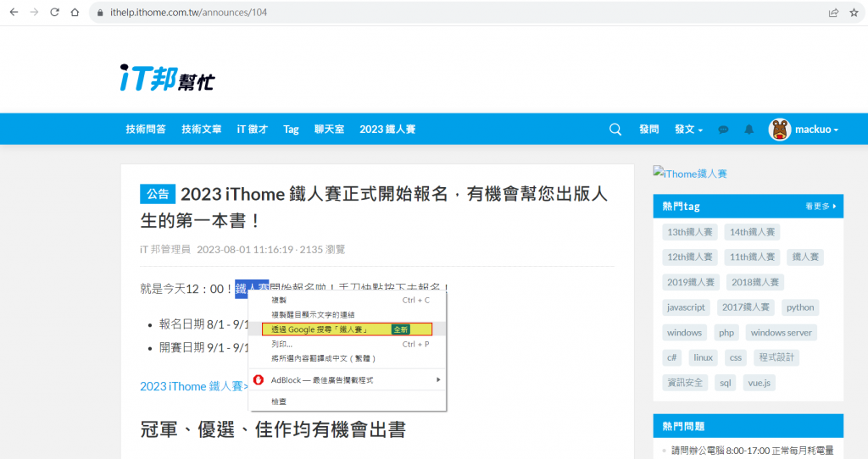
Task: Select the 14th鐵人賽 tag
Action: tap(752, 232)
